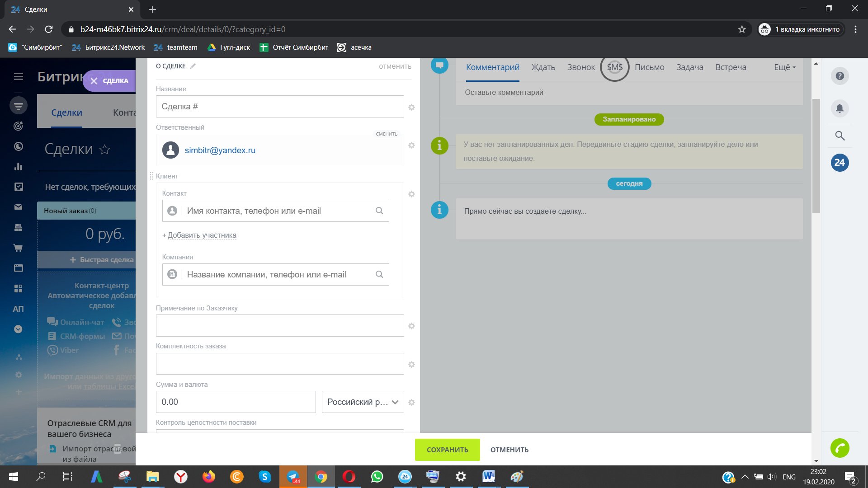
Task: Click the Bitrix24 round logo icon
Action: 840,163
